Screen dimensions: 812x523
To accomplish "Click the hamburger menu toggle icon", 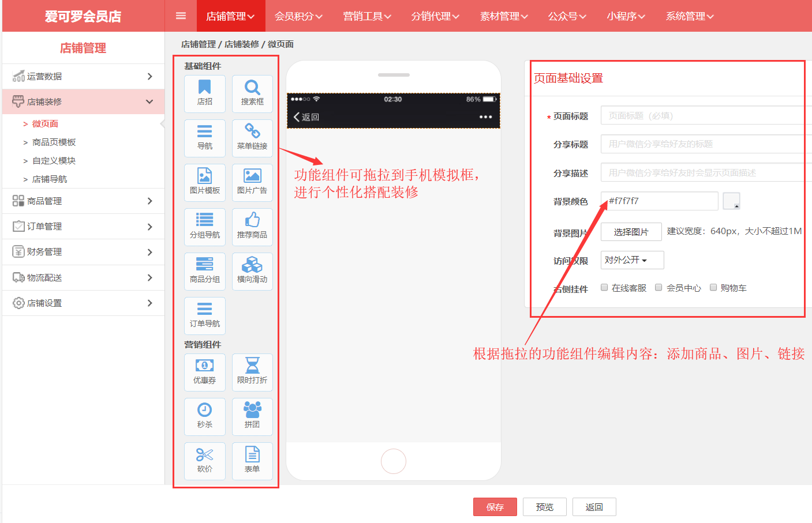I will coord(181,16).
